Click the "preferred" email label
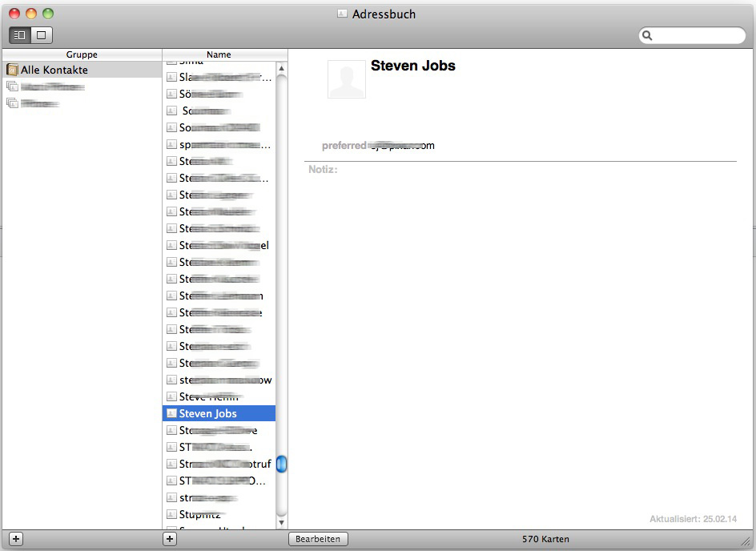Image resolution: width=756 pixels, height=551 pixels. pyautogui.click(x=344, y=146)
